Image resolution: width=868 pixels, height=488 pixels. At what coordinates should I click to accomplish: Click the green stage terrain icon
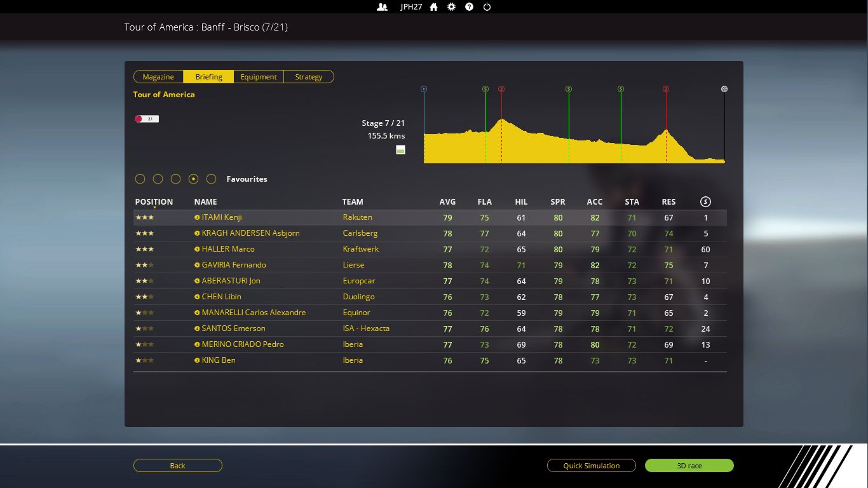(400, 150)
